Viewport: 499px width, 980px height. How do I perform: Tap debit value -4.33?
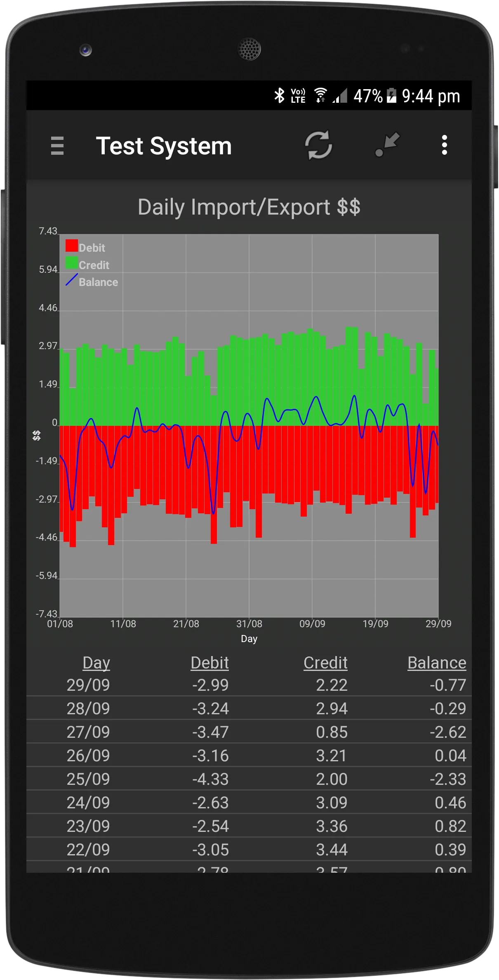[210, 779]
